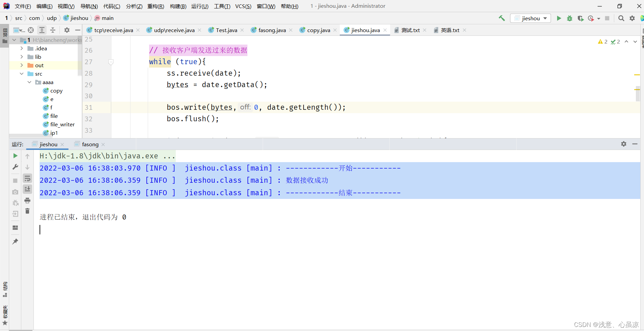Open Search Everywhere magnifier icon
This screenshot has height=331, width=644.
click(621, 18)
